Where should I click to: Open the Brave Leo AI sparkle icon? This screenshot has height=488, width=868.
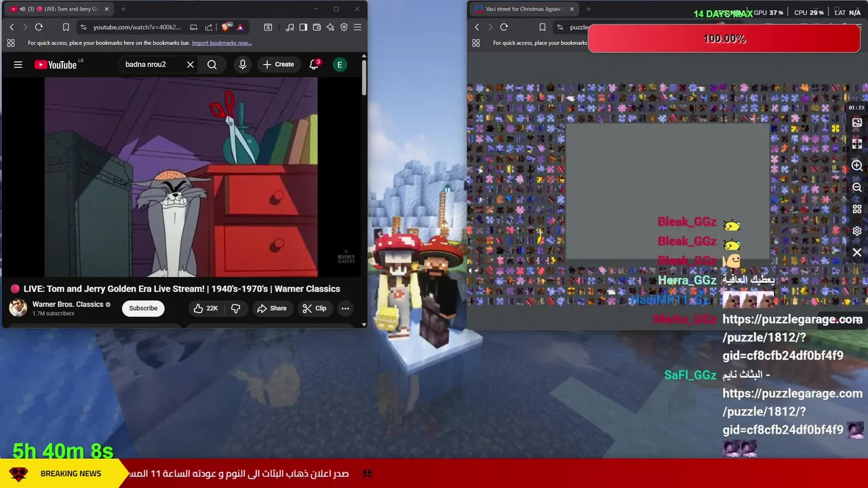coord(330,27)
